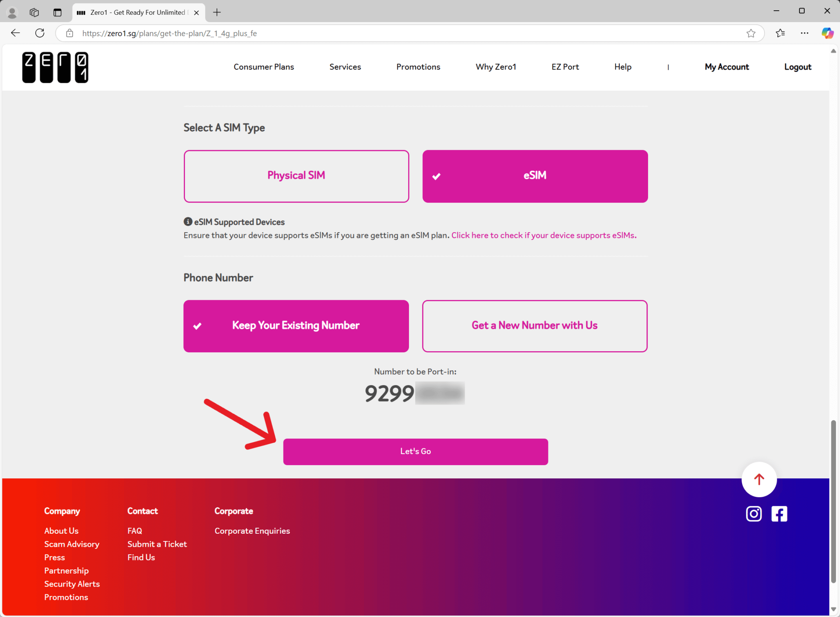Viewport: 840px width, 617px height.
Task: Select the eSIM option
Action: point(534,176)
